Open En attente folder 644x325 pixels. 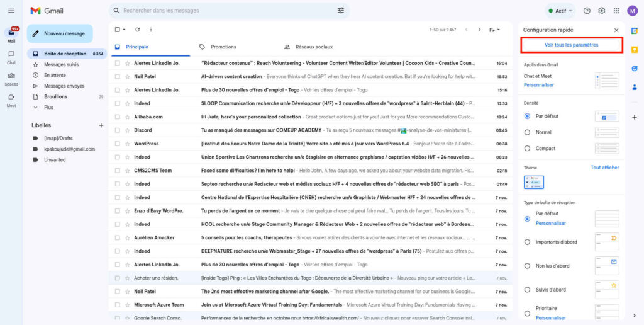pyautogui.click(x=55, y=76)
